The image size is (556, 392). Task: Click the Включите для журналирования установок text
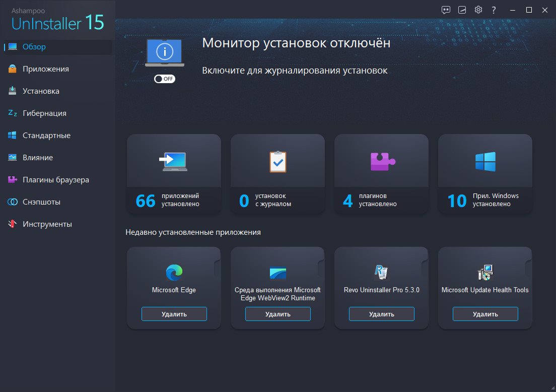[x=295, y=71]
